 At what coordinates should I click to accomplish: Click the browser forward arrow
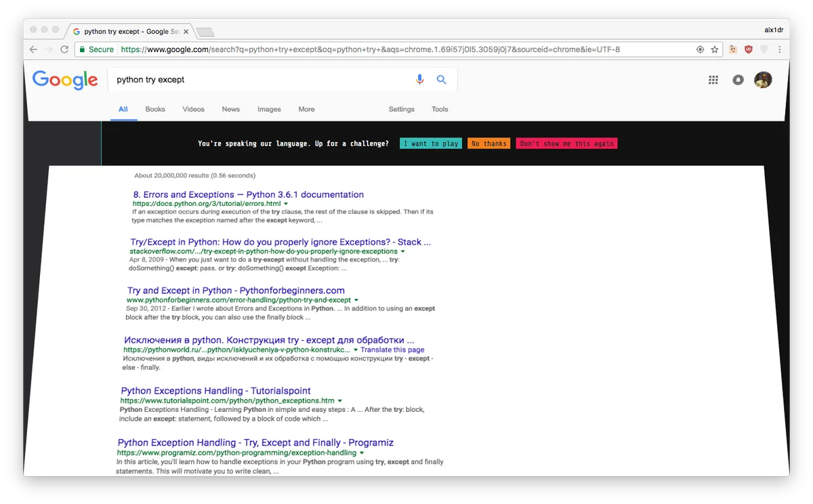[49, 49]
